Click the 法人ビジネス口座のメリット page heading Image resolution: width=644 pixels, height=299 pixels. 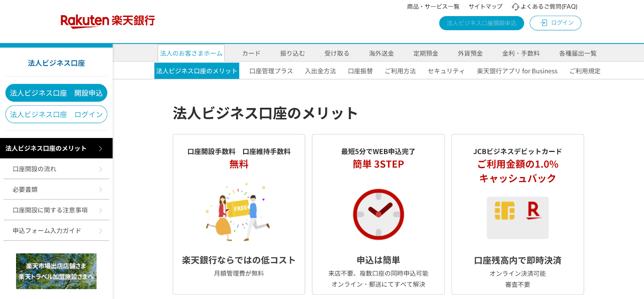(x=265, y=113)
